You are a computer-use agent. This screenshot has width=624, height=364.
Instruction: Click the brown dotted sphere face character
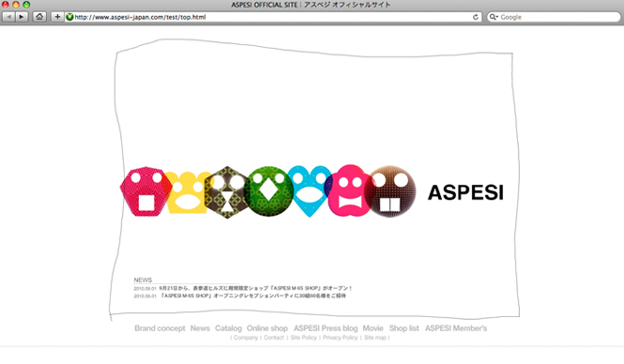pyautogui.click(x=390, y=191)
